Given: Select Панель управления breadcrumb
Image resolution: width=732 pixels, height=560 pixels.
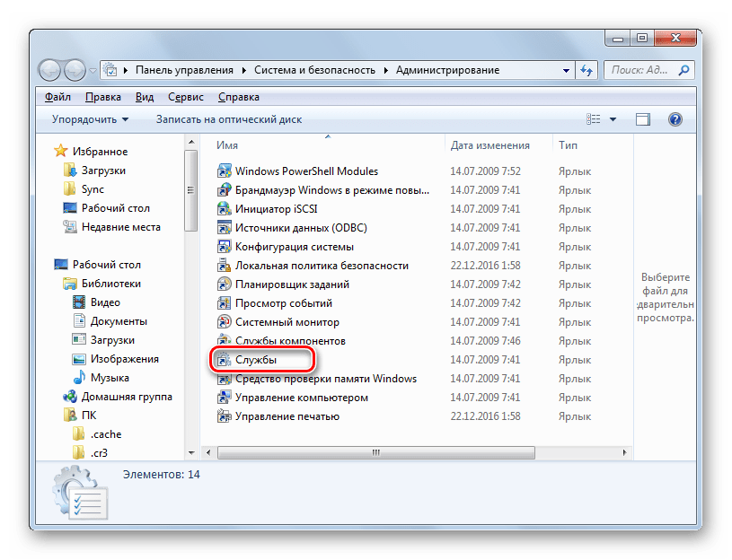Looking at the screenshot, I should point(184,70).
